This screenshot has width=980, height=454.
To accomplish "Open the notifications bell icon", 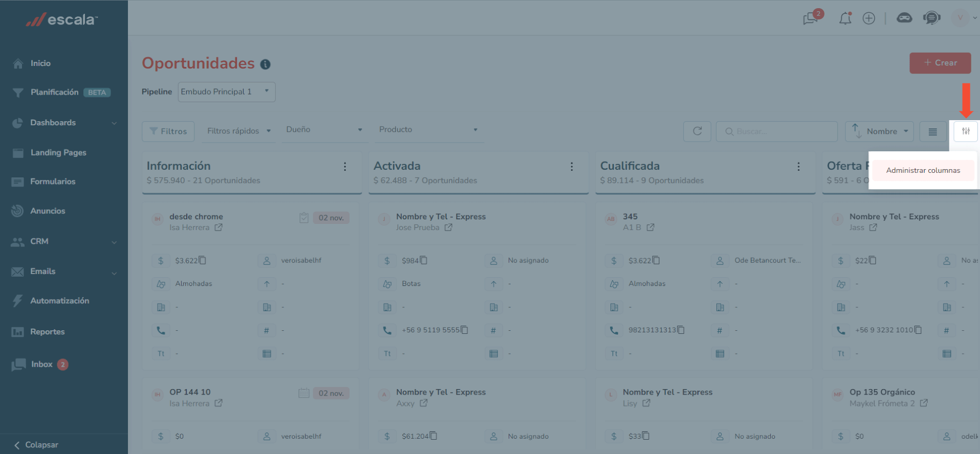I will pyautogui.click(x=845, y=18).
